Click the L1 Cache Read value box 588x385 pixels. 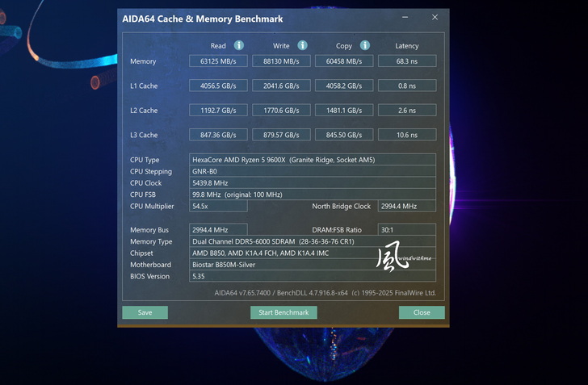click(x=218, y=86)
